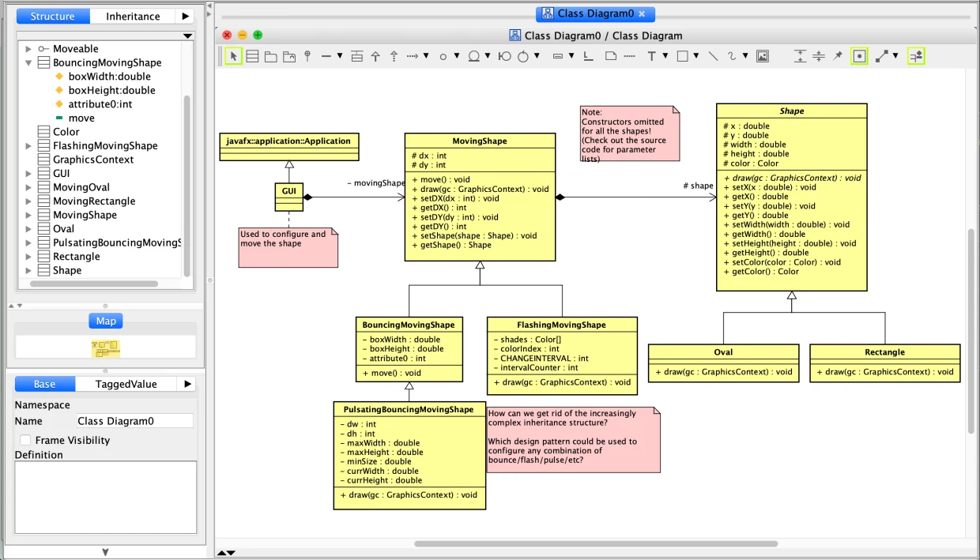
Task: Show more tabs next to TaggedValue
Action: [187, 384]
